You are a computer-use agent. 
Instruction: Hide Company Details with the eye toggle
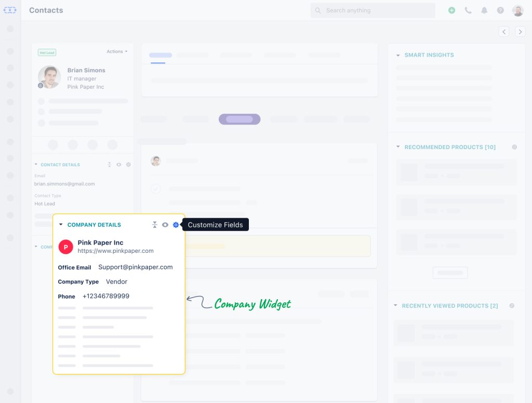coord(165,224)
